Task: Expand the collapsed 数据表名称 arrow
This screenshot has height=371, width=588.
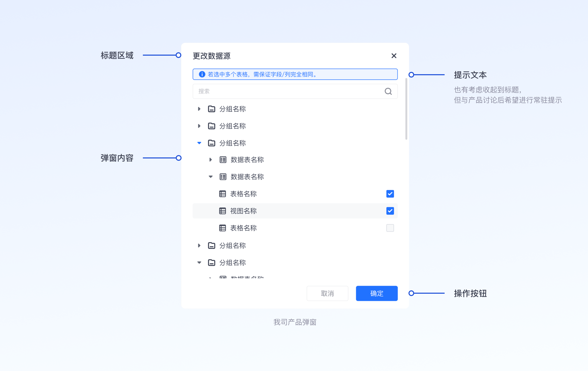Action: (210, 160)
